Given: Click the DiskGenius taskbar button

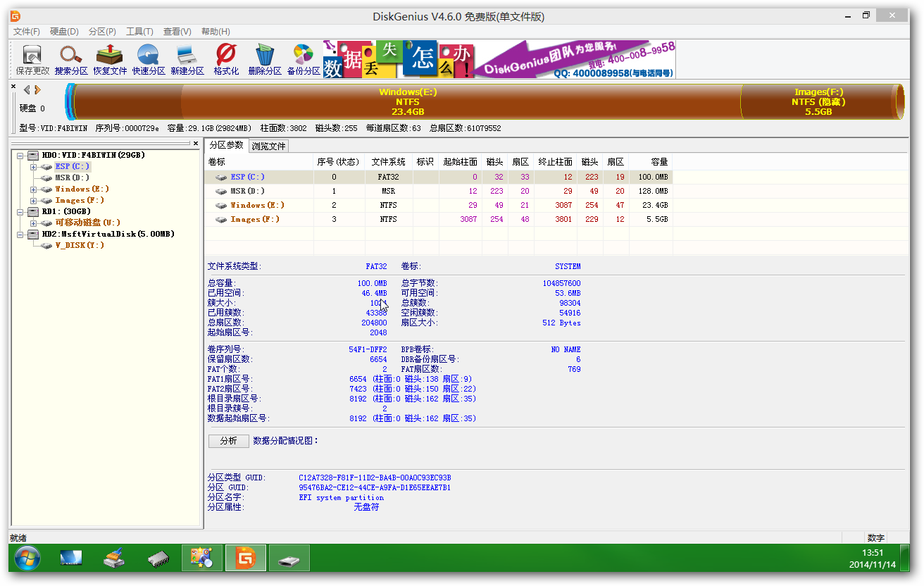Looking at the screenshot, I should (245, 558).
